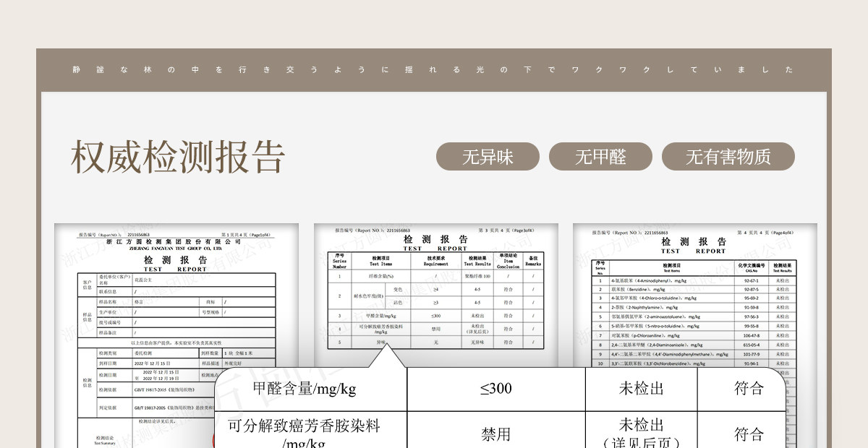Image resolution: width=868 pixels, height=448 pixels.
Task: Tap the 无有害物质 tag
Action: 728,157
